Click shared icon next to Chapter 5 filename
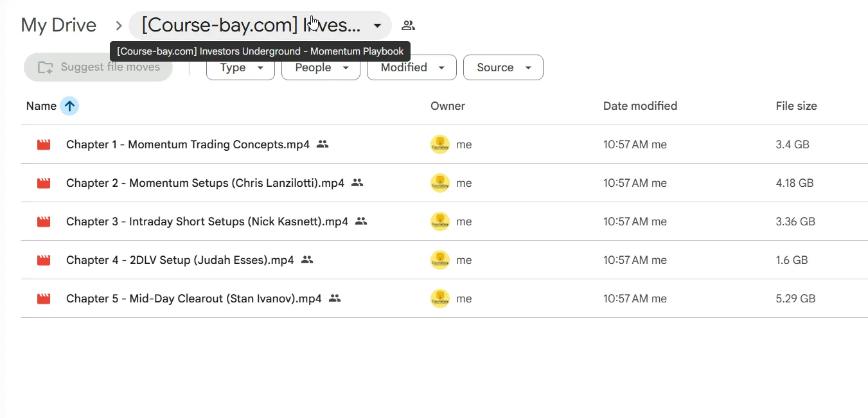Screen dimensions: 868x418 tap(334, 299)
